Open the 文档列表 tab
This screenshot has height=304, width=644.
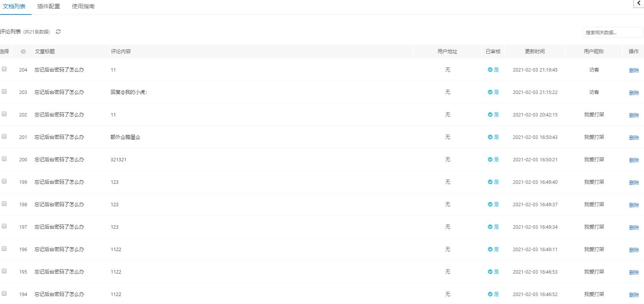coord(14,6)
